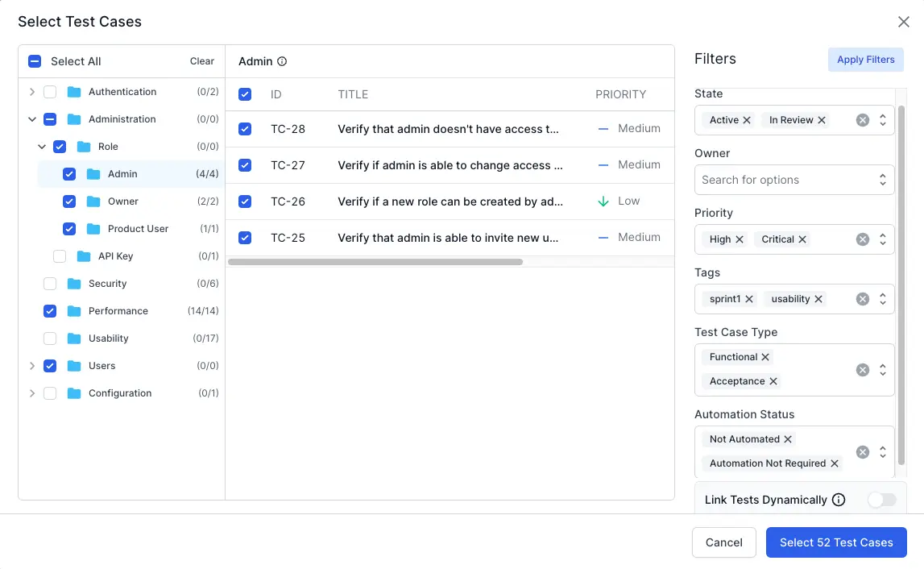The image size is (924, 569).
Task: Clear all Test Case Type filters
Action: coord(862,370)
